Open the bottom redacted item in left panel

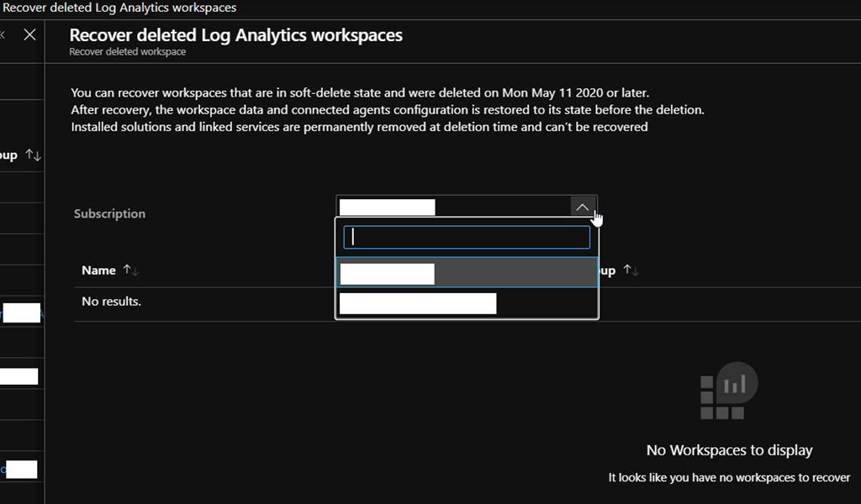[x=22, y=470]
